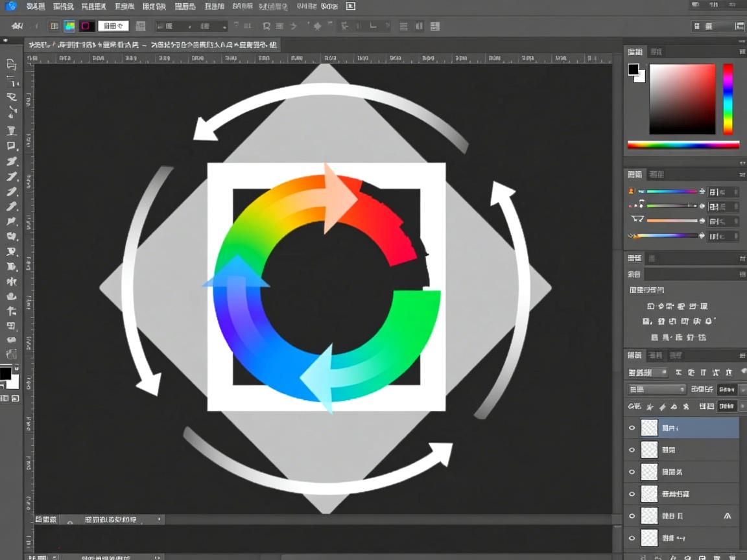Click the thumbnail of the highlighted layer
Image resolution: width=747 pixels, height=560 pixels.
pyautogui.click(x=649, y=428)
